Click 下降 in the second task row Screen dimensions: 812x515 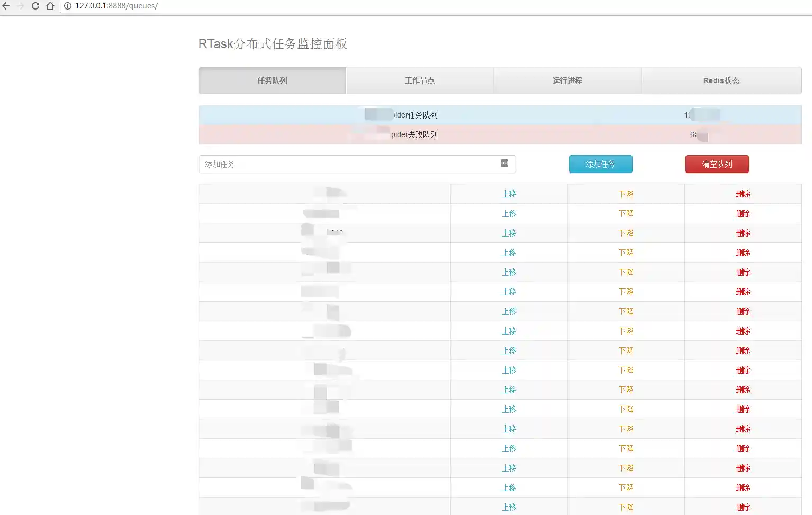pyautogui.click(x=626, y=213)
